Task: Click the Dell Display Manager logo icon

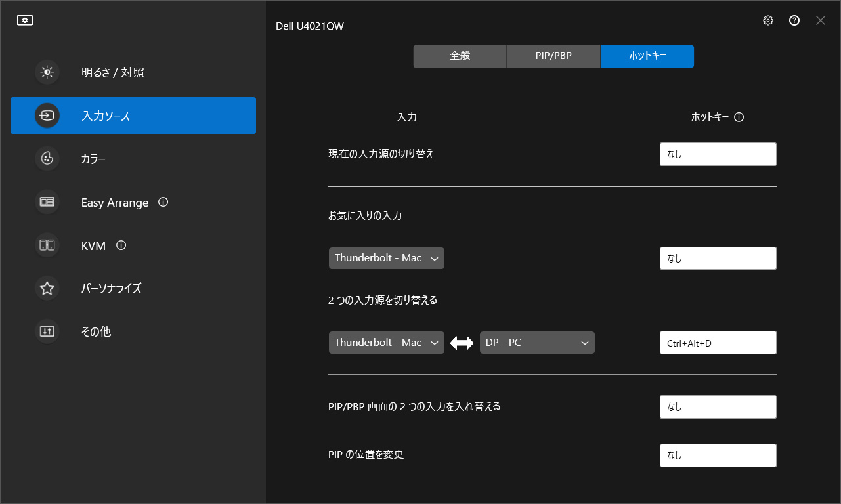Action: 25,20
